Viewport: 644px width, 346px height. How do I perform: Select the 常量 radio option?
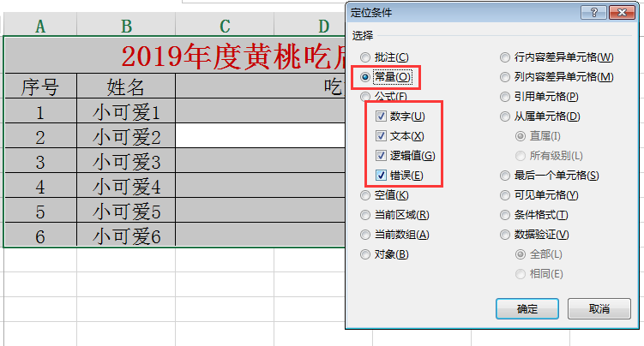(x=367, y=77)
